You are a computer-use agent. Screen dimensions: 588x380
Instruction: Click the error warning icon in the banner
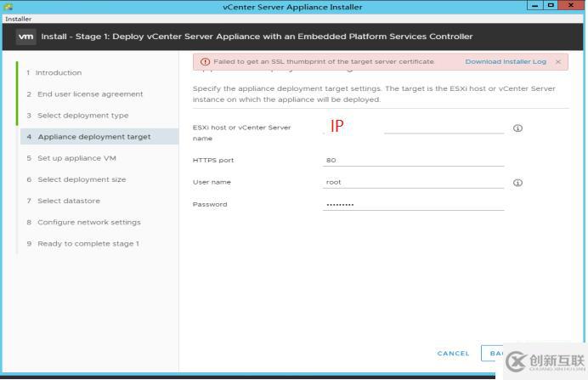pos(205,62)
